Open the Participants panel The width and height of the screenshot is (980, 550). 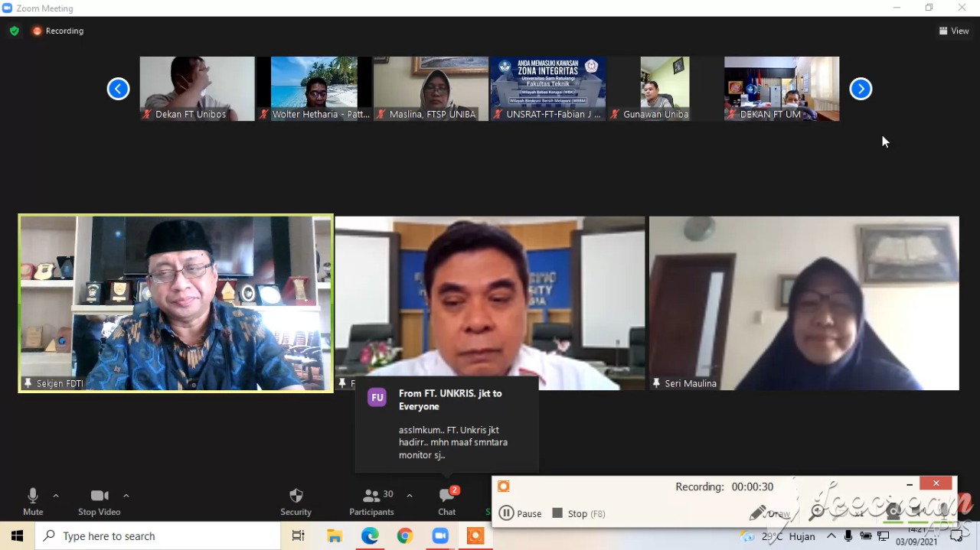pos(372,501)
